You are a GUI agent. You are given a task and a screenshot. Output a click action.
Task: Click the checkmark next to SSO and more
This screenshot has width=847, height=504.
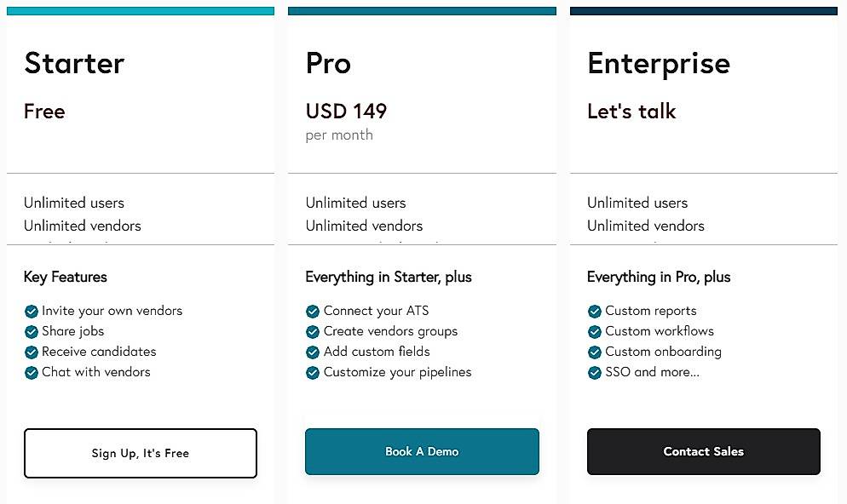pos(594,372)
